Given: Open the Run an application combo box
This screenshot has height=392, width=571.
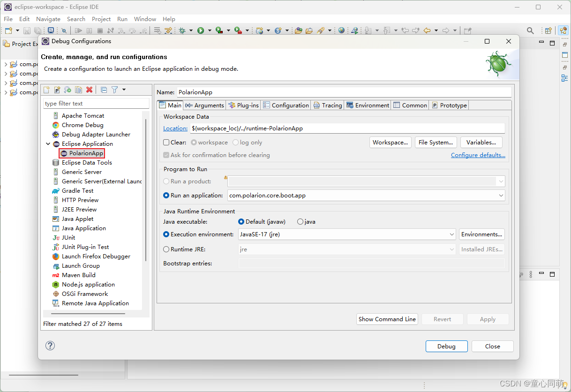Looking at the screenshot, I should [x=366, y=195].
